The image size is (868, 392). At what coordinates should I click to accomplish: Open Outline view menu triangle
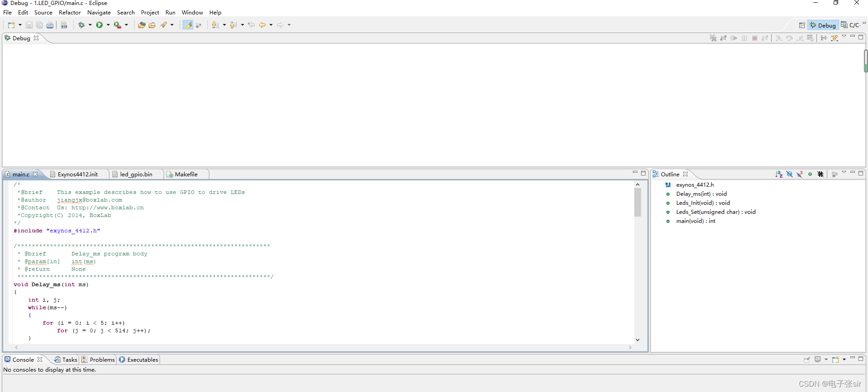(844, 172)
